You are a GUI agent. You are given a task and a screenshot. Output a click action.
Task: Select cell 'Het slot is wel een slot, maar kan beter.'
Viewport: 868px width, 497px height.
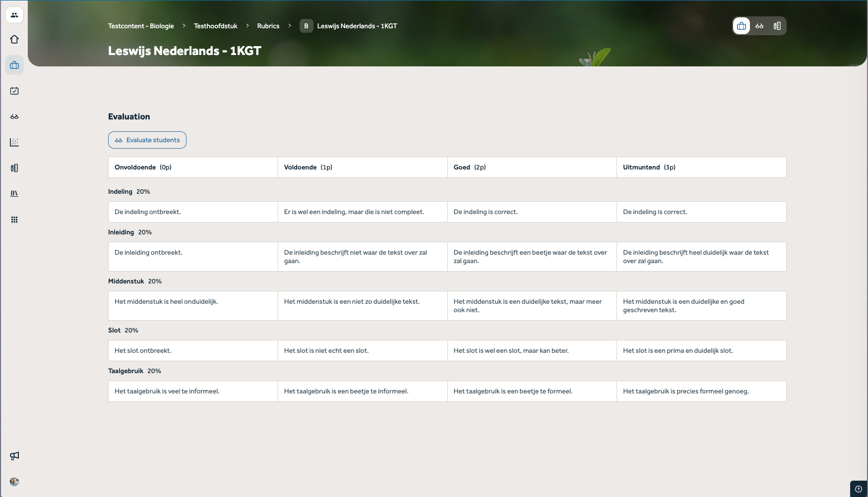532,351
